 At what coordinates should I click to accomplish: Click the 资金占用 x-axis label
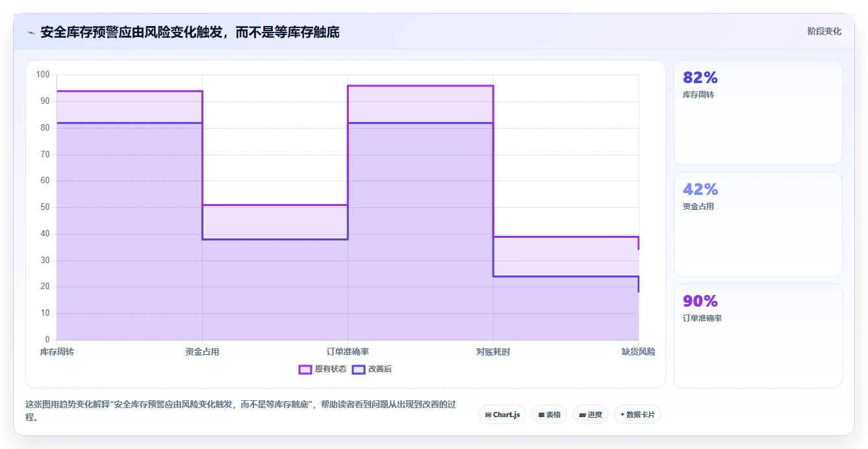[x=202, y=352]
